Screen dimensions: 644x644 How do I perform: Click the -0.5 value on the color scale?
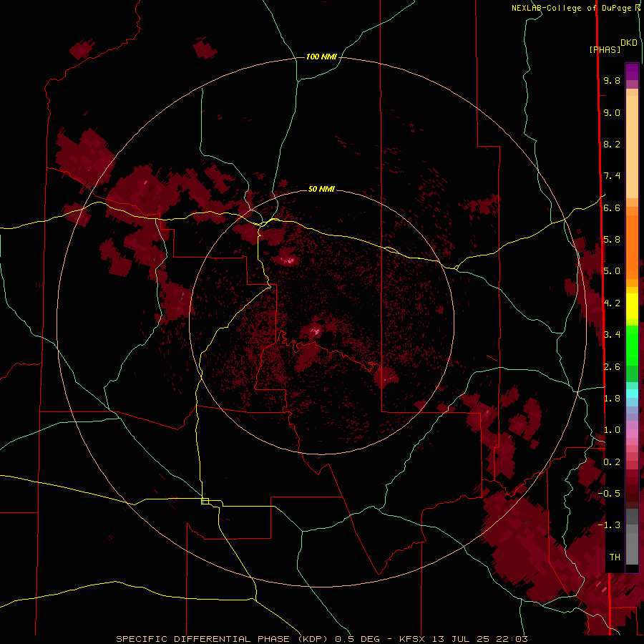click(610, 494)
